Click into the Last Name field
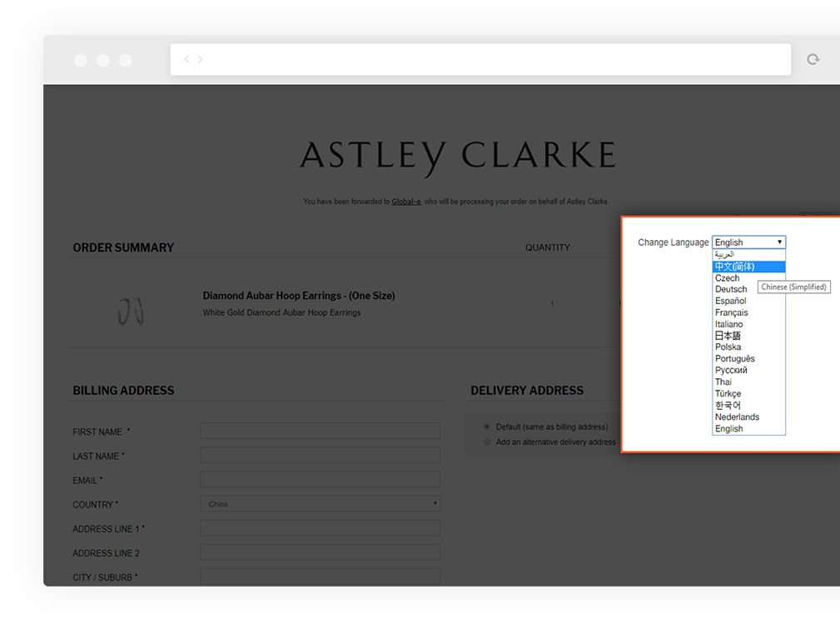 (321, 455)
